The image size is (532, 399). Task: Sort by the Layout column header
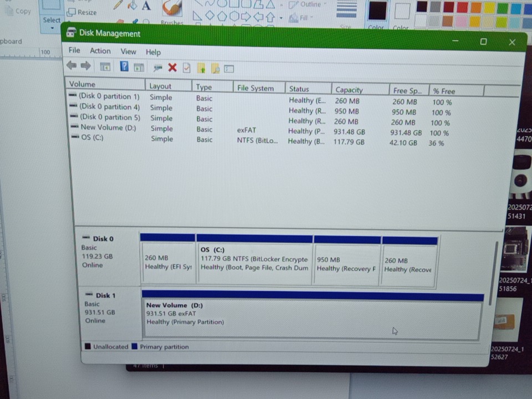[x=168, y=86]
